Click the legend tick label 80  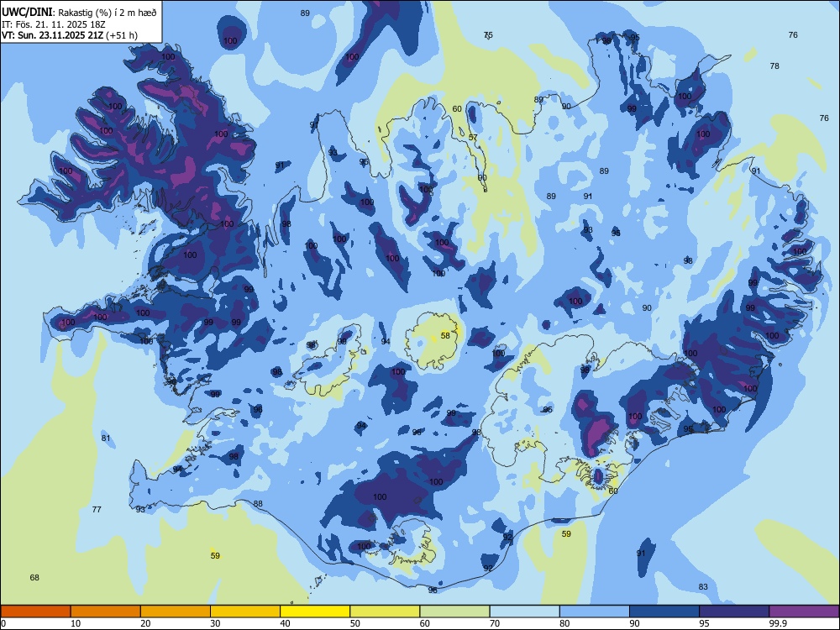point(564,623)
